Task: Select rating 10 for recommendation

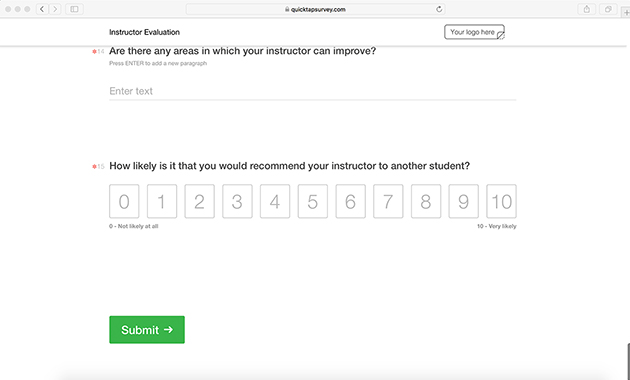Action: [501, 201]
